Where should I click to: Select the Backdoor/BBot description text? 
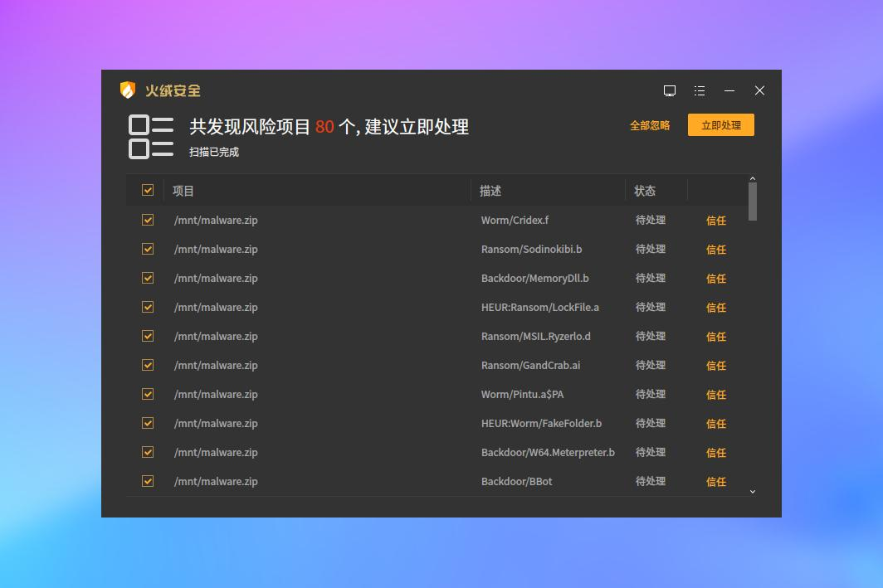(516, 481)
